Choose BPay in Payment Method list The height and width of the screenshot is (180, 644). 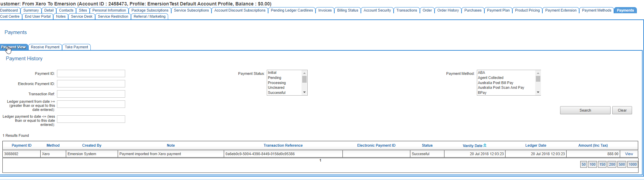point(482,93)
